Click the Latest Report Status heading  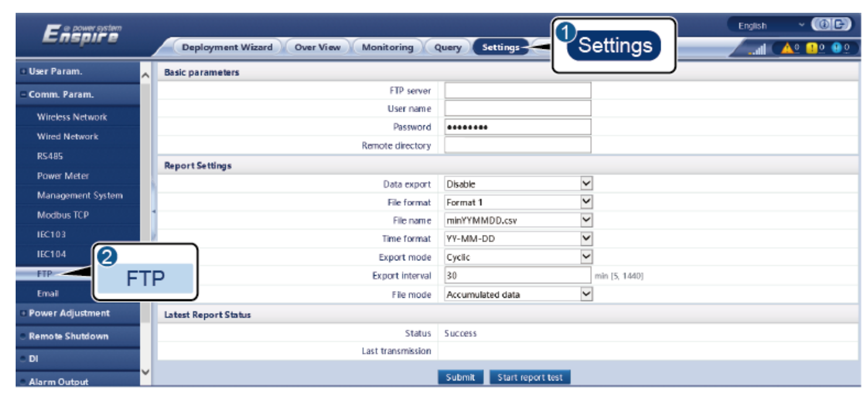point(207,315)
